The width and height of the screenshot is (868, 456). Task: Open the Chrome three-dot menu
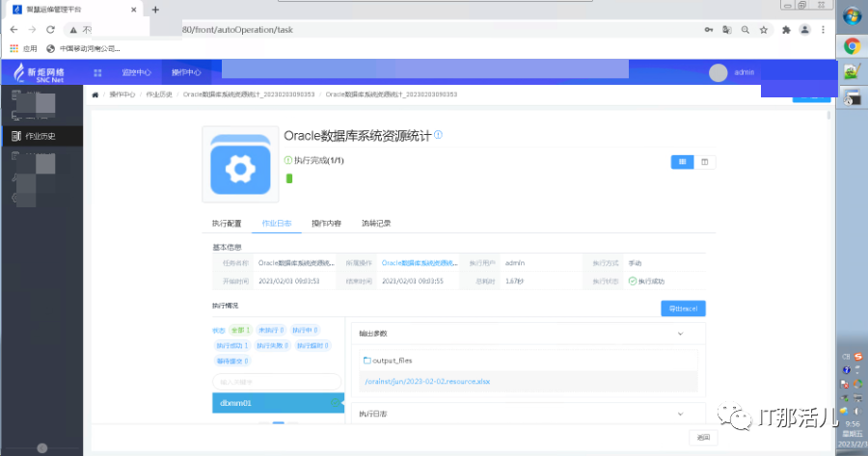[x=824, y=30]
